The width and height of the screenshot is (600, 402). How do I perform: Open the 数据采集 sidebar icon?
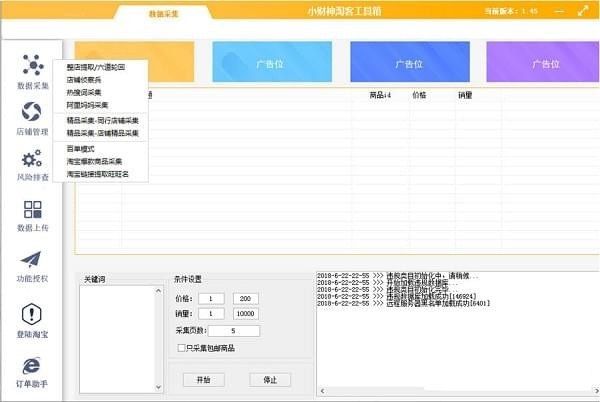point(33,65)
